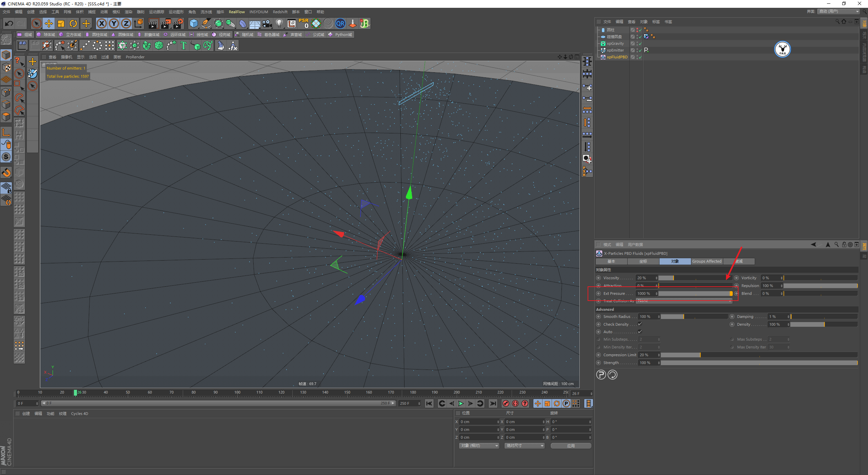Viewport: 868px width, 475px height.
Task: Open the 绝对尺寸 size mode dropdown
Action: pos(524,446)
